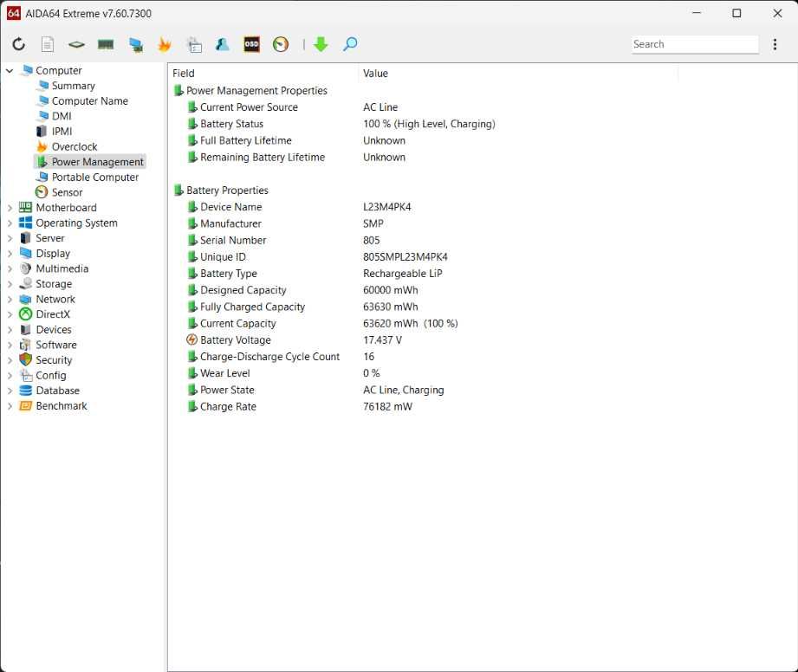Image resolution: width=798 pixels, height=672 pixels.
Task: Click the 76182 mW value
Action: point(388,406)
